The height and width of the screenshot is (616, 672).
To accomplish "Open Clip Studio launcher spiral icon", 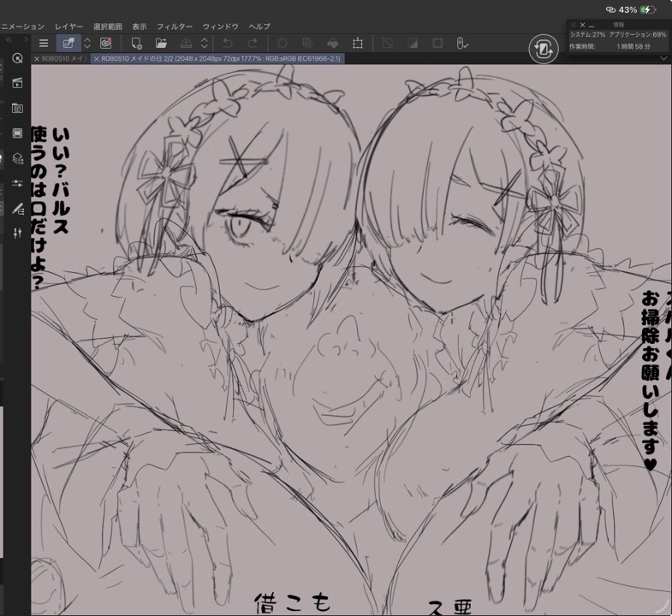I will (105, 43).
